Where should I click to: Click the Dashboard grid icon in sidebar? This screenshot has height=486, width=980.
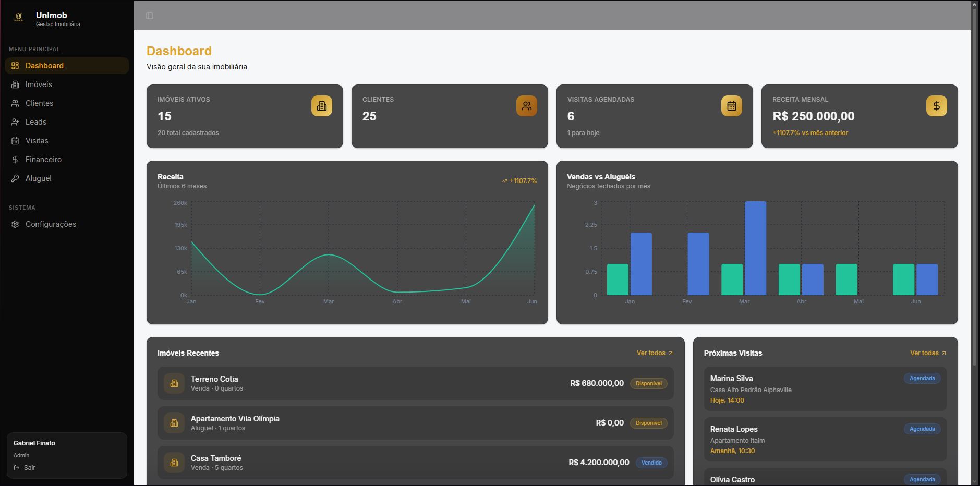[x=15, y=66]
